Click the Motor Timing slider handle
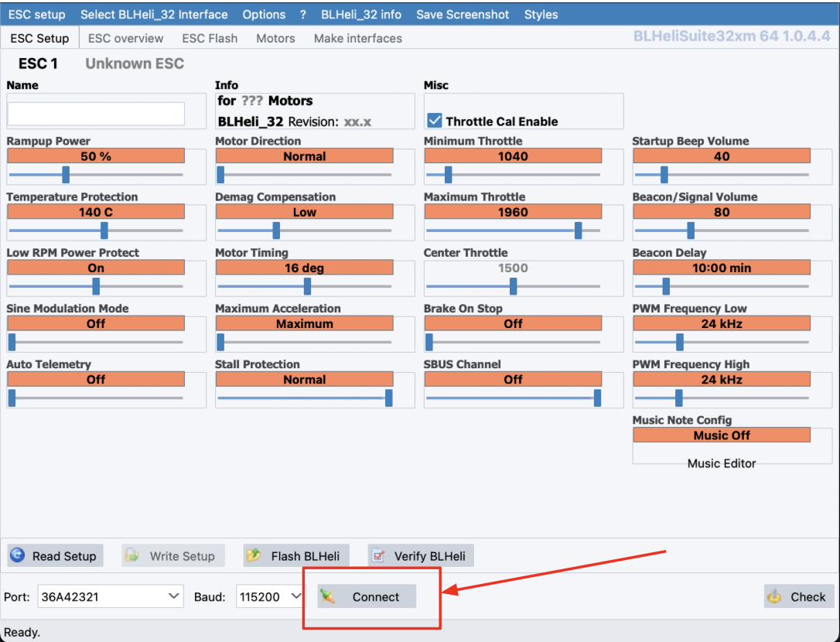Screen dimensions: 840x642 point(307,286)
